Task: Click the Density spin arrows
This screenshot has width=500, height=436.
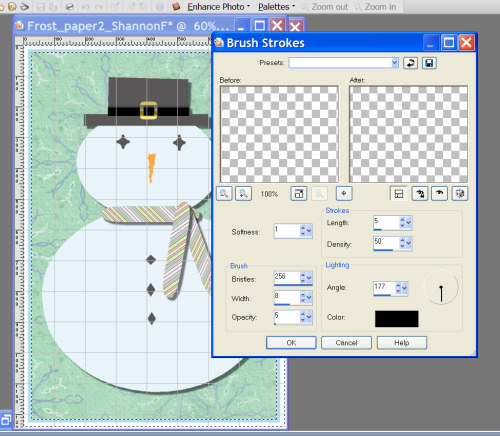Action: (x=402, y=243)
